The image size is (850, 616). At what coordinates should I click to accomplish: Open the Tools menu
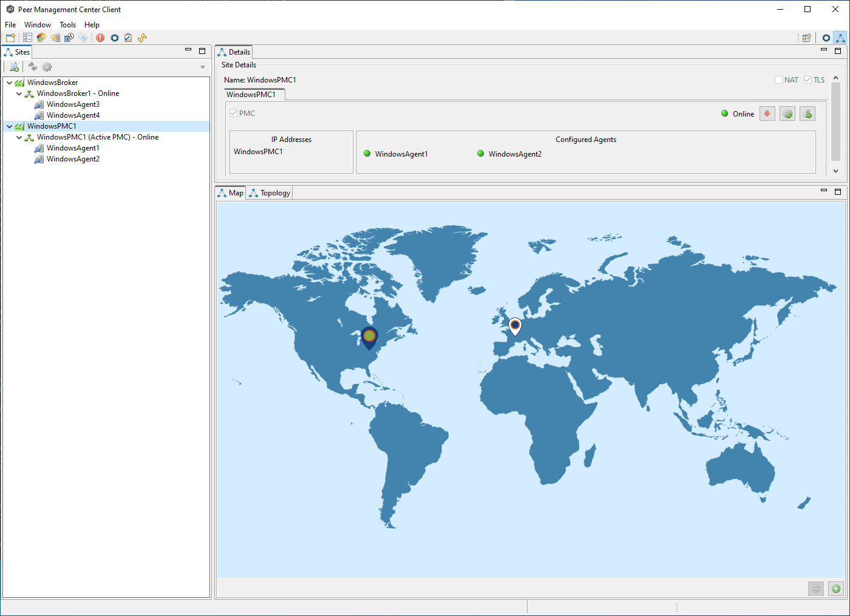pyautogui.click(x=67, y=25)
